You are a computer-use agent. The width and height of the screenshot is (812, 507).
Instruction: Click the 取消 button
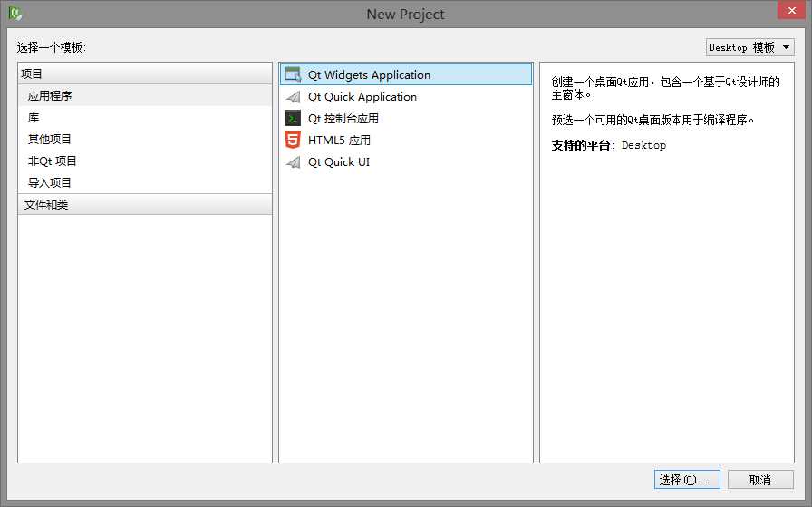760,480
